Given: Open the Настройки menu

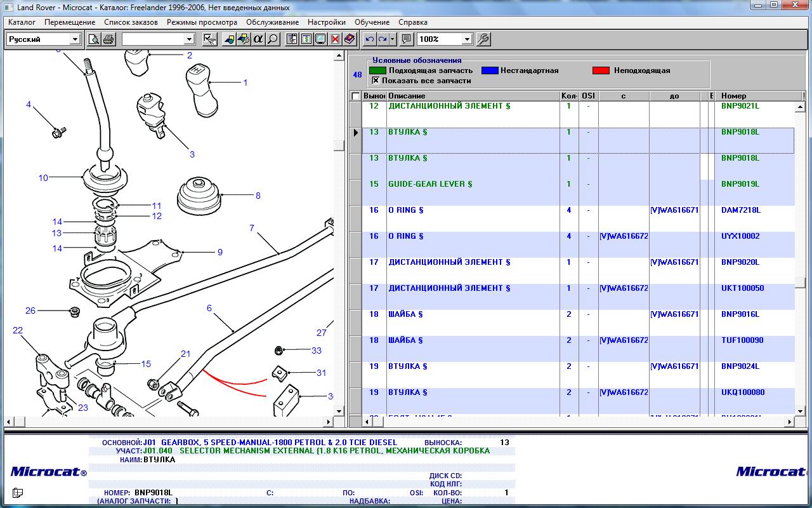Looking at the screenshot, I should [327, 22].
